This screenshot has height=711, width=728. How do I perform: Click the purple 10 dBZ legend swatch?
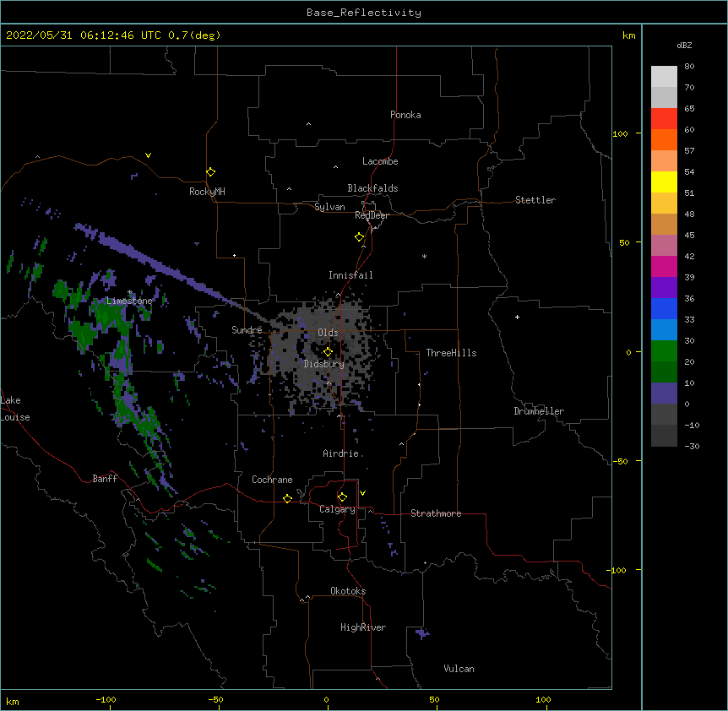[x=664, y=393]
